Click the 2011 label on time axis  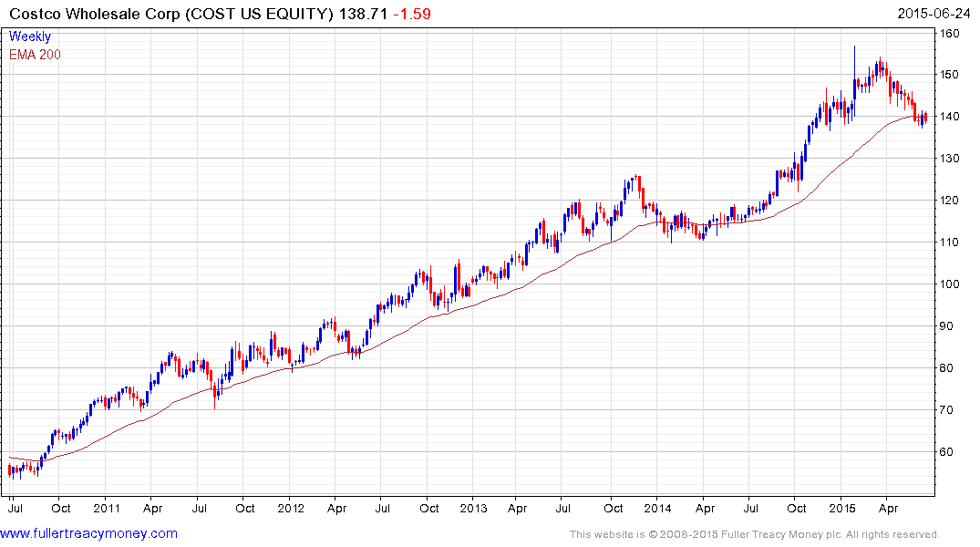[107, 508]
